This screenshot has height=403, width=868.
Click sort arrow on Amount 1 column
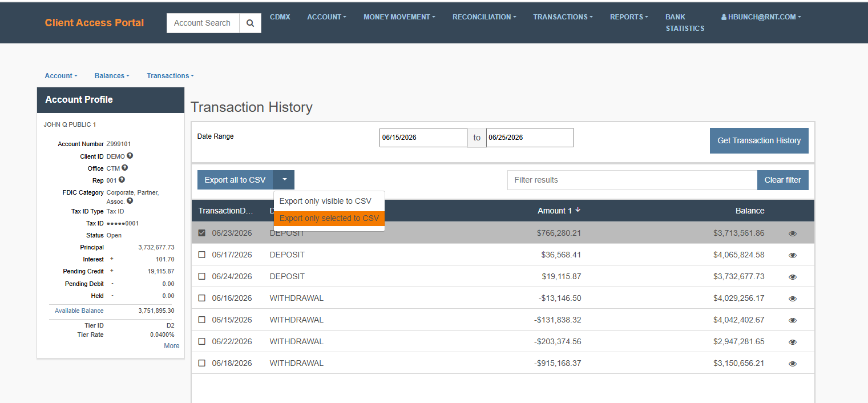pyautogui.click(x=578, y=210)
